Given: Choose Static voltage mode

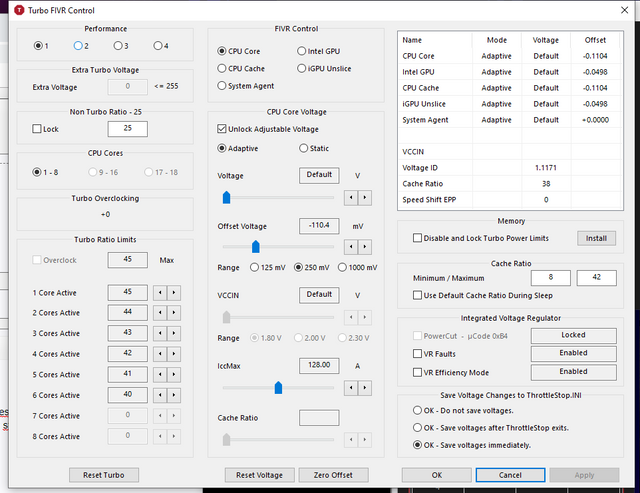Looking at the screenshot, I should (304, 148).
